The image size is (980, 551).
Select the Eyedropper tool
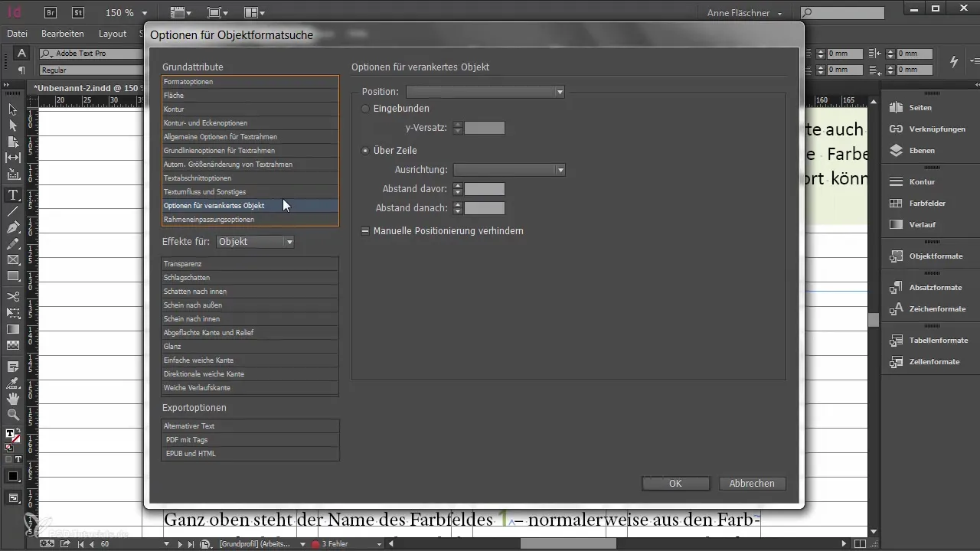pos(13,383)
